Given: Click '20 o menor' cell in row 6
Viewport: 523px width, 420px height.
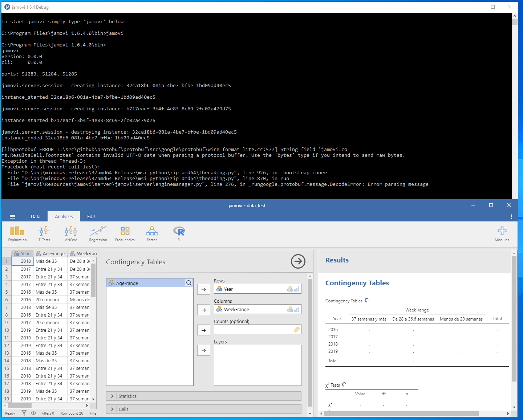Looking at the screenshot, I should tap(50, 299).
